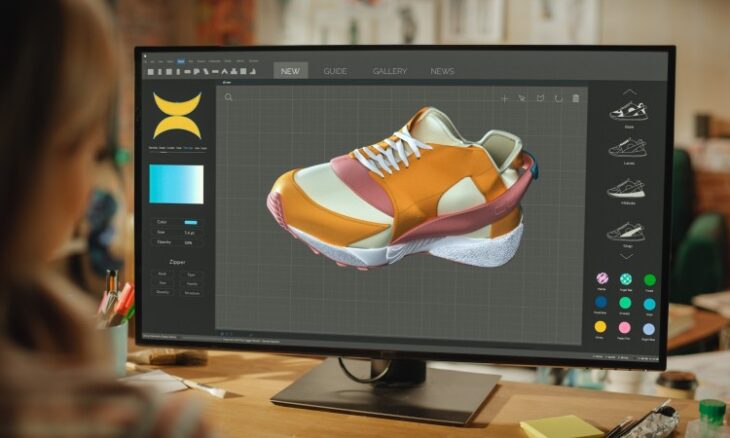
Task: Choose the fourth shoe template above the down chevron
Action: [x=626, y=232]
